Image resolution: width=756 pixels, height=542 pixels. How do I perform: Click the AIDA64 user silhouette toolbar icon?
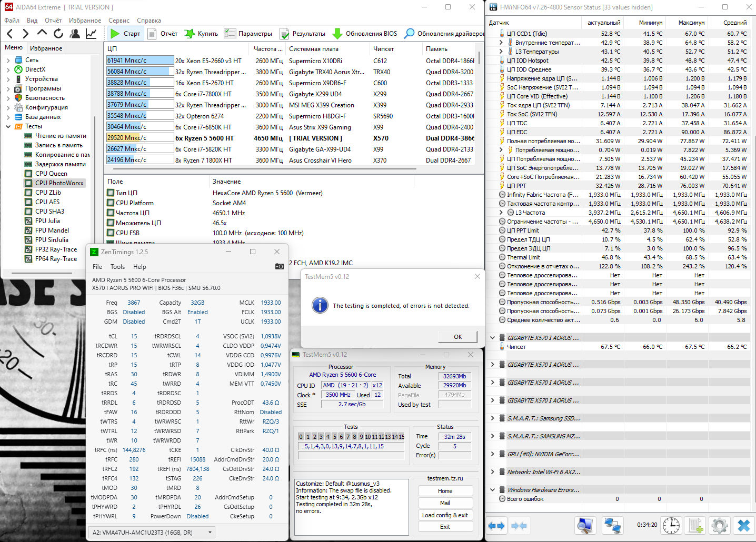(x=75, y=34)
